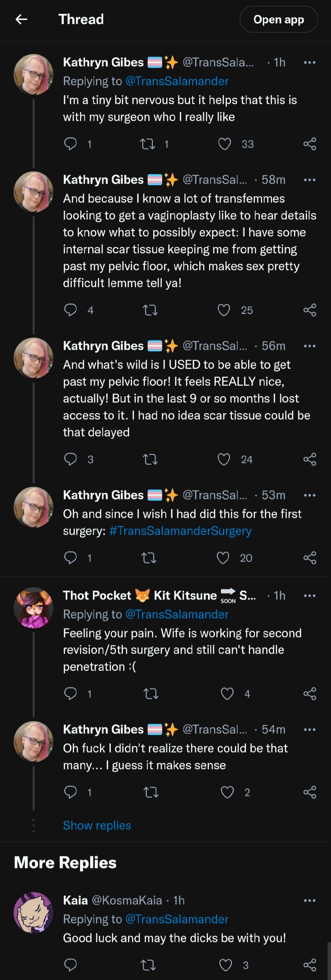Image resolution: width=331 pixels, height=980 pixels.
Task: Share Thot Pocket's reply
Action: click(x=310, y=693)
